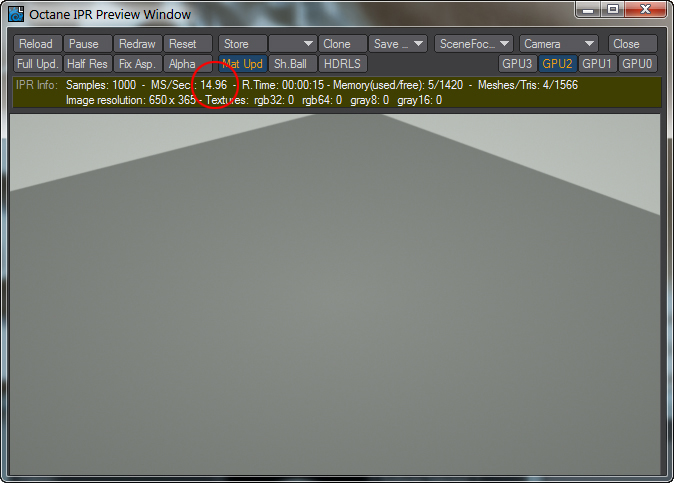Enable GPU0 for rendering
The width and height of the screenshot is (674, 483).
point(637,64)
